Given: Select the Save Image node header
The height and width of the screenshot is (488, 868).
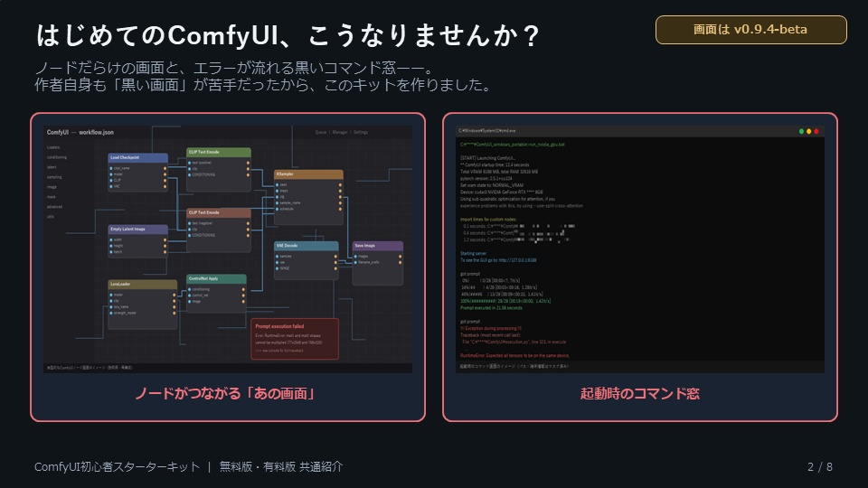Looking at the screenshot, I should (378, 246).
